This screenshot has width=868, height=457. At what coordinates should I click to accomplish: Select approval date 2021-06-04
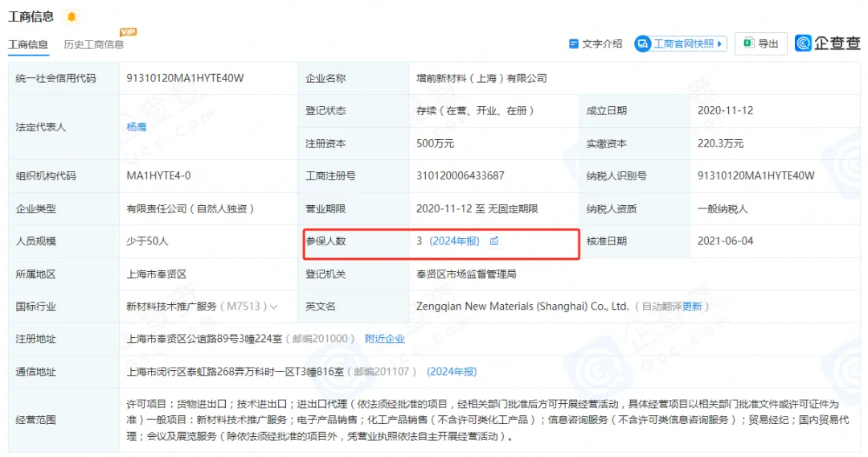[725, 241]
